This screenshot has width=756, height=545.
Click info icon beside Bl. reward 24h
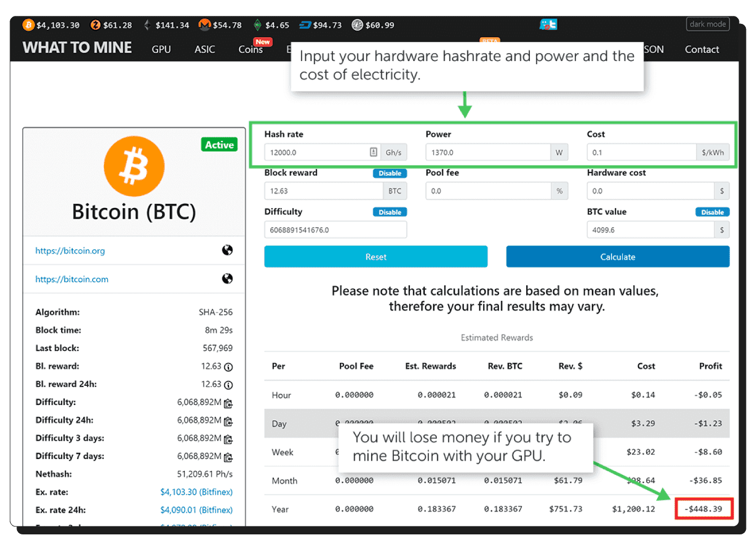click(x=228, y=385)
